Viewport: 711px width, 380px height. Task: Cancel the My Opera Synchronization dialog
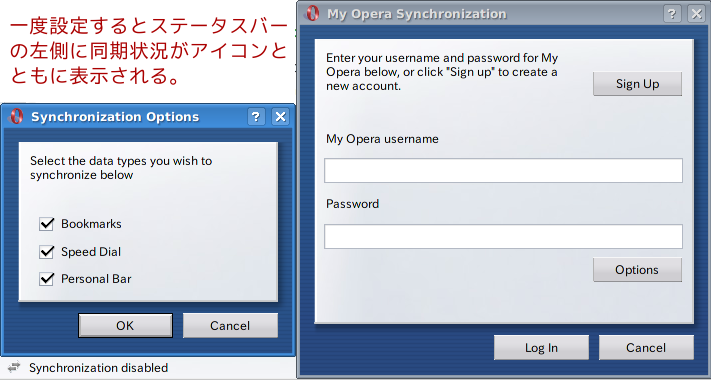point(646,348)
